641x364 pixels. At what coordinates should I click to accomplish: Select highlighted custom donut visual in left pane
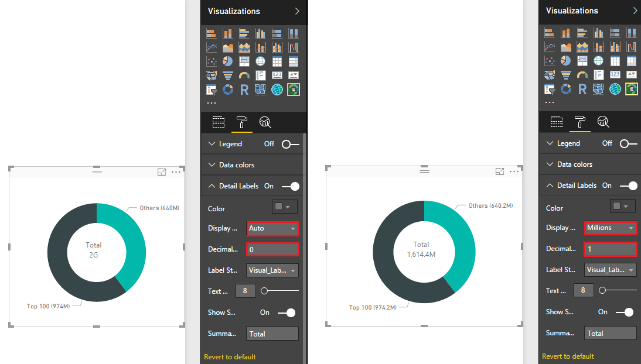[x=293, y=90]
